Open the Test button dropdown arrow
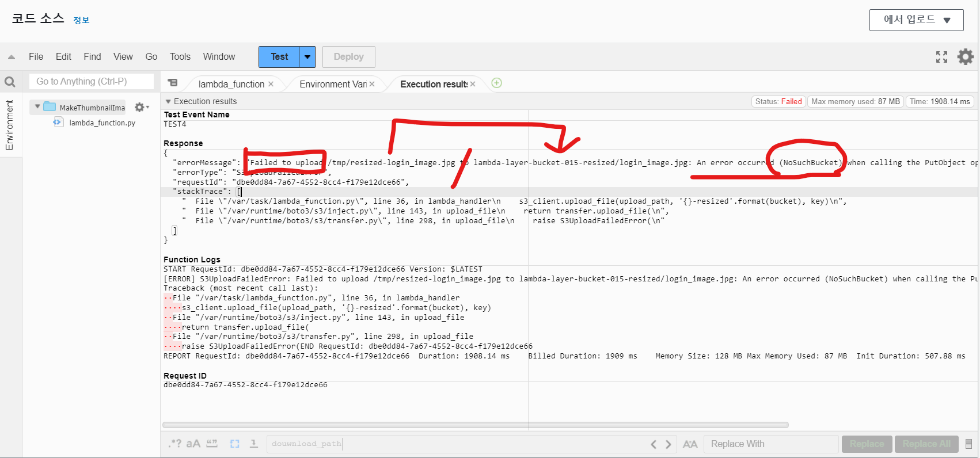 click(307, 57)
